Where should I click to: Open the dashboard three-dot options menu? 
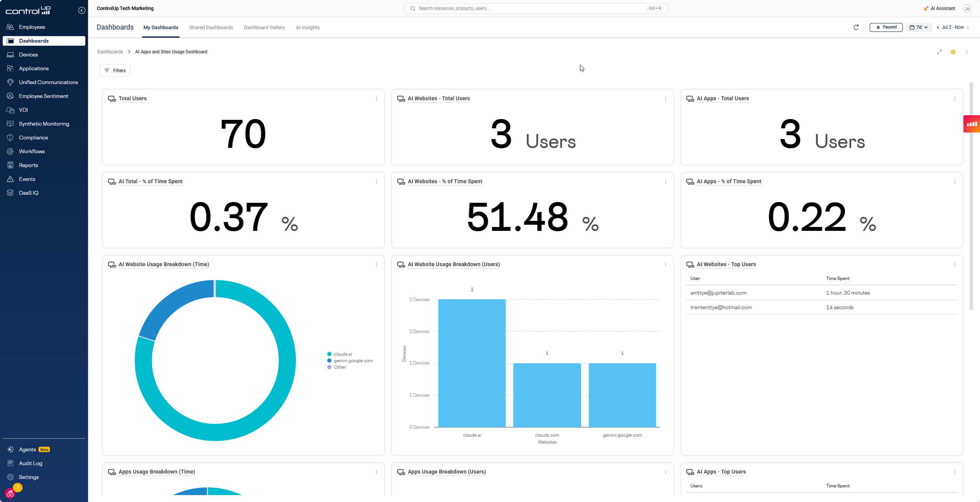click(967, 52)
